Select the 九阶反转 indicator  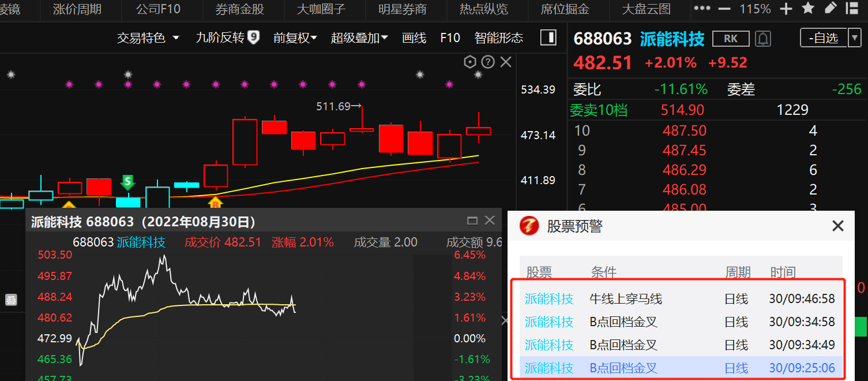[220, 38]
